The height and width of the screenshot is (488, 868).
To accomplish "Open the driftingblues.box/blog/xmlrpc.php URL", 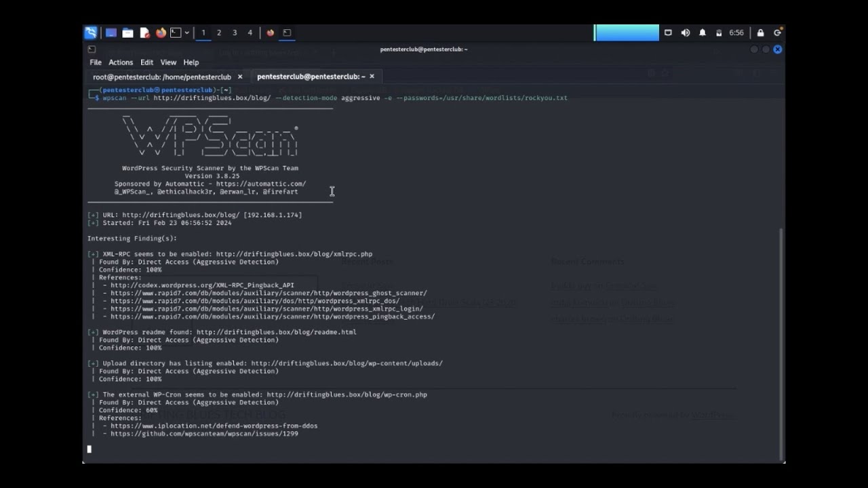I will (x=294, y=254).
